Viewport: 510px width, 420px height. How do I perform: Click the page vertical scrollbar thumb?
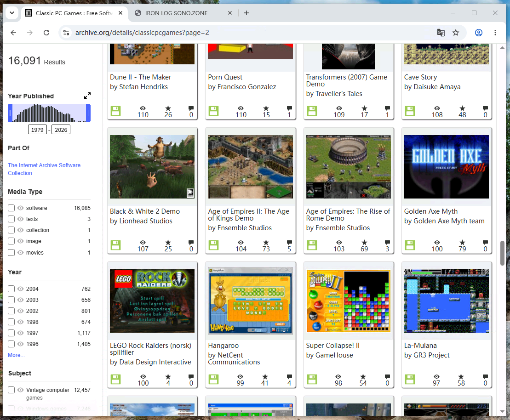[502, 253]
